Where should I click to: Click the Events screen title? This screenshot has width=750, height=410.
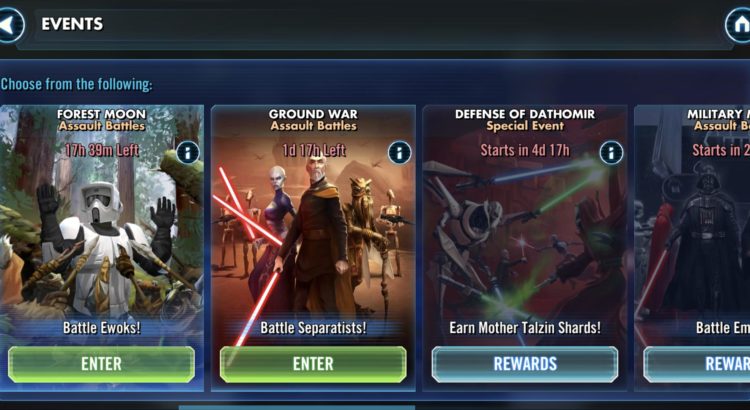tap(72, 24)
